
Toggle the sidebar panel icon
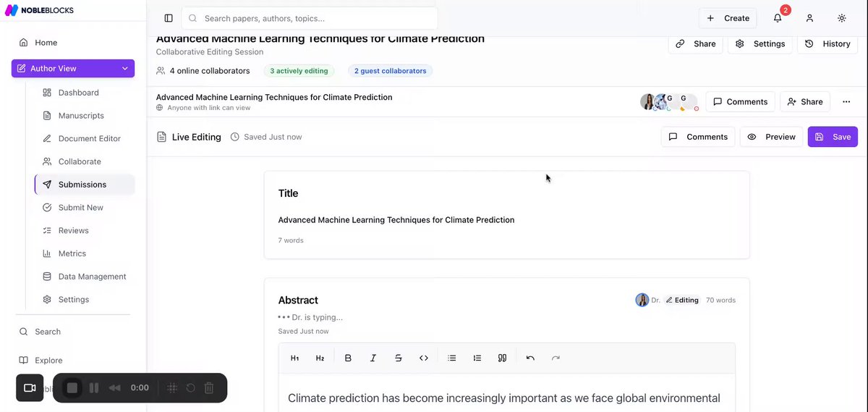pyautogui.click(x=169, y=18)
